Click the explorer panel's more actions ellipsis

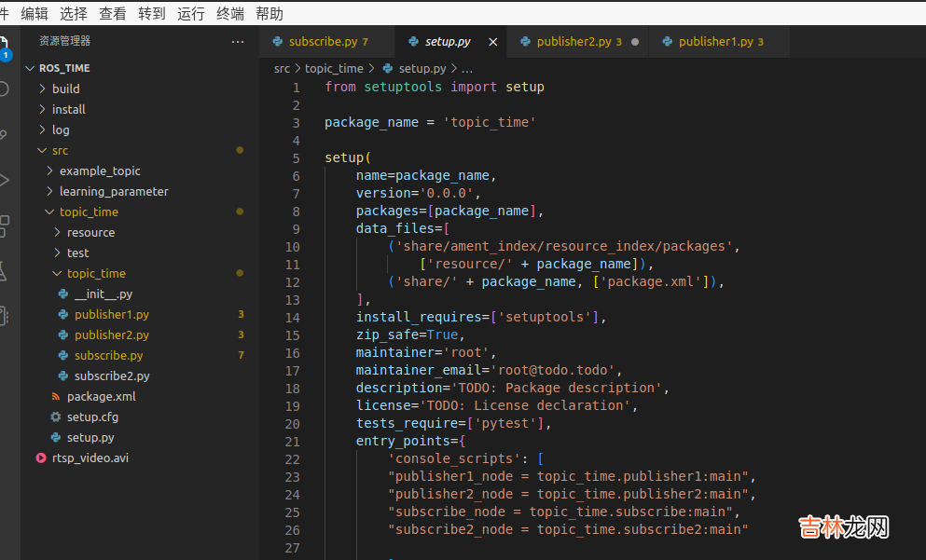(238, 42)
